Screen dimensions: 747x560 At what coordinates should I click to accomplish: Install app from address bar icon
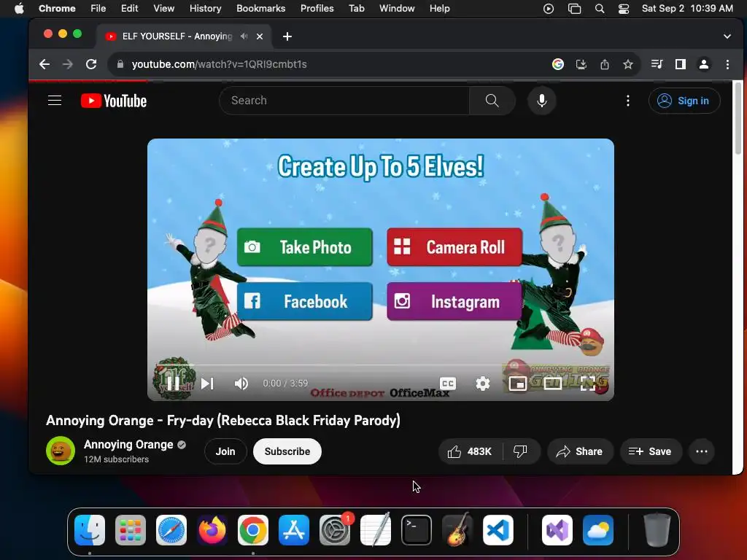coord(581,64)
